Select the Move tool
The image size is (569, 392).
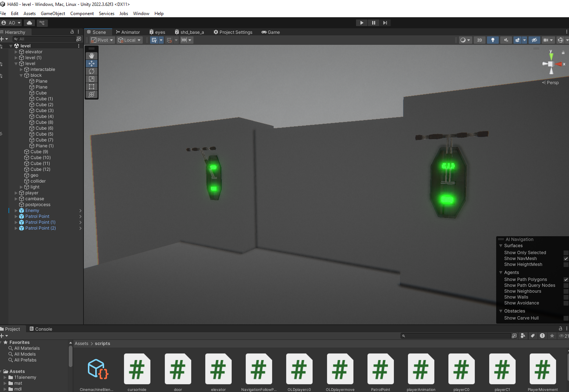(x=92, y=64)
